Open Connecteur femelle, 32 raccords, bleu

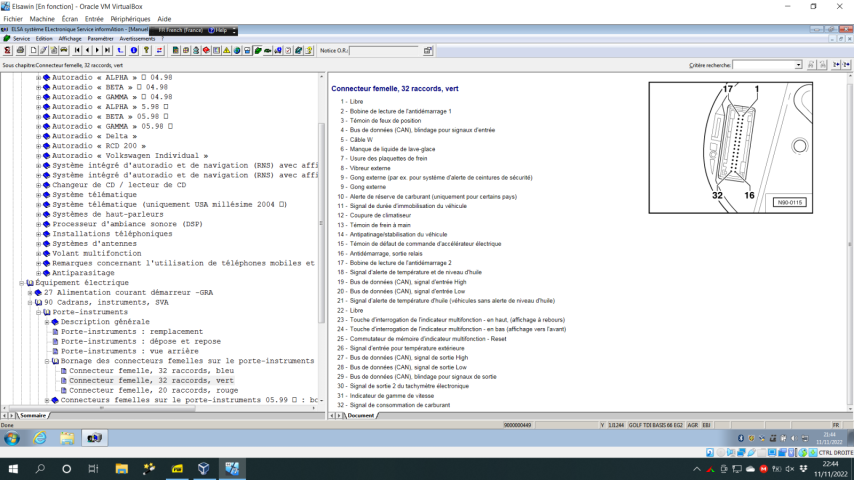(x=151, y=370)
